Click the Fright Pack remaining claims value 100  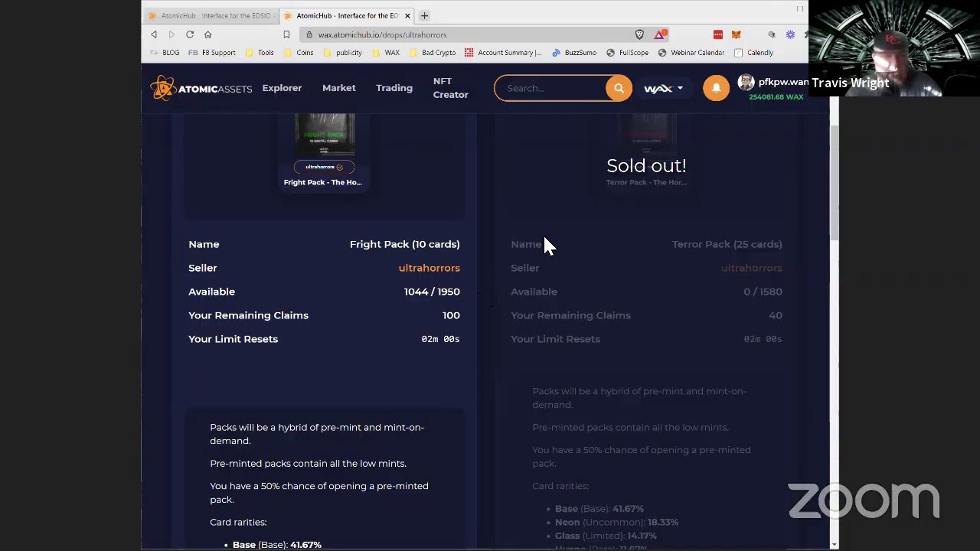pyautogui.click(x=451, y=315)
